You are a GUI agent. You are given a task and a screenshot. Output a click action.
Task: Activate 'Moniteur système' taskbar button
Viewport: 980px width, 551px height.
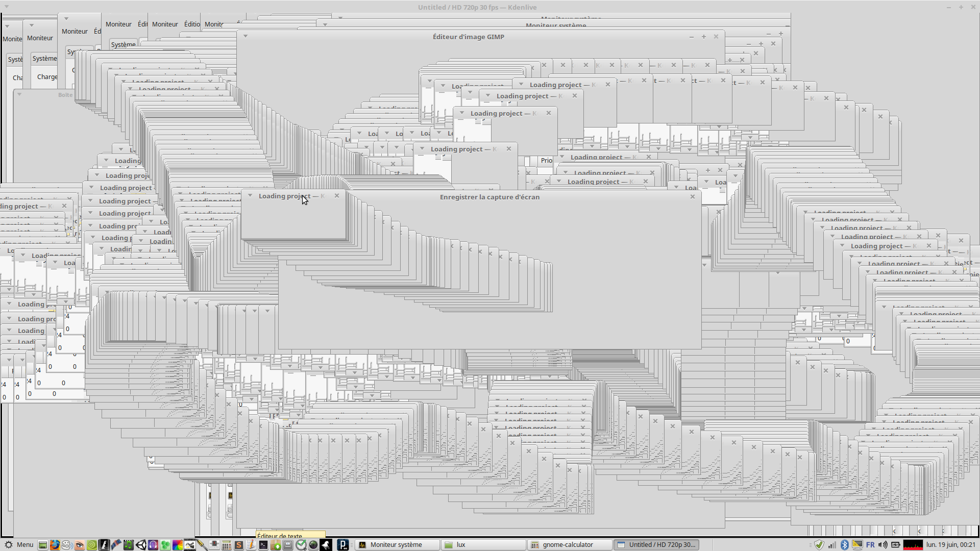point(396,545)
